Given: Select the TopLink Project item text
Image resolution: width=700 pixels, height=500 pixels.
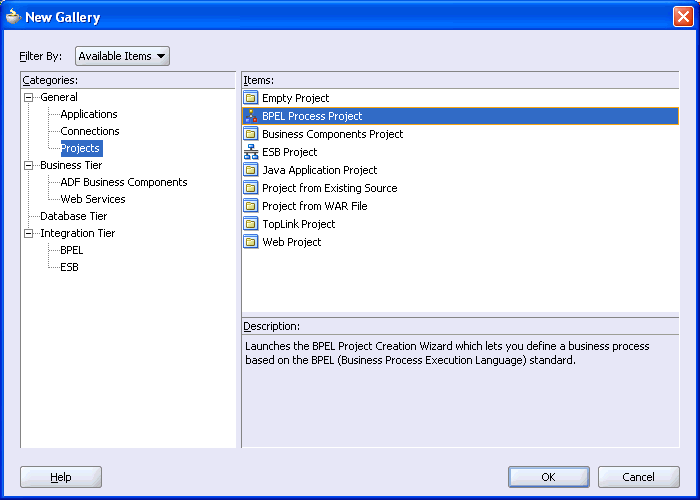Looking at the screenshot, I should [x=299, y=224].
